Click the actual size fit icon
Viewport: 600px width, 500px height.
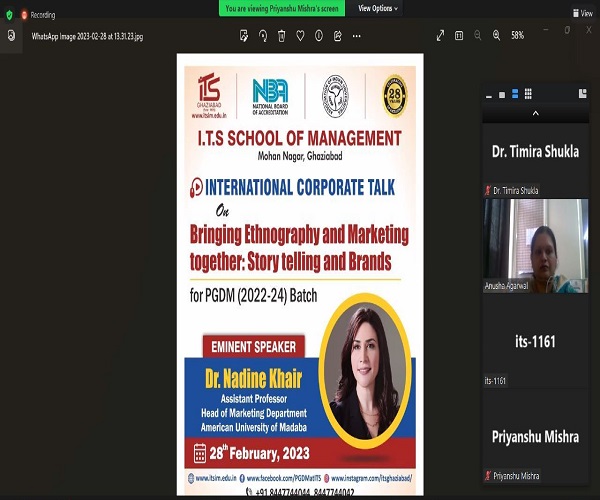(459, 36)
